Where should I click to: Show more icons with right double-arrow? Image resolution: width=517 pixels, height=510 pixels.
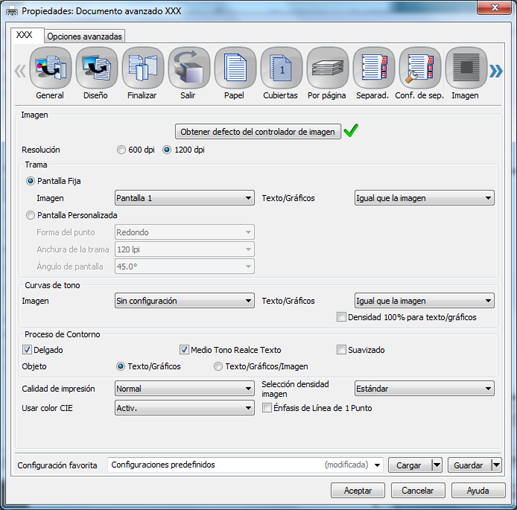pyautogui.click(x=496, y=71)
